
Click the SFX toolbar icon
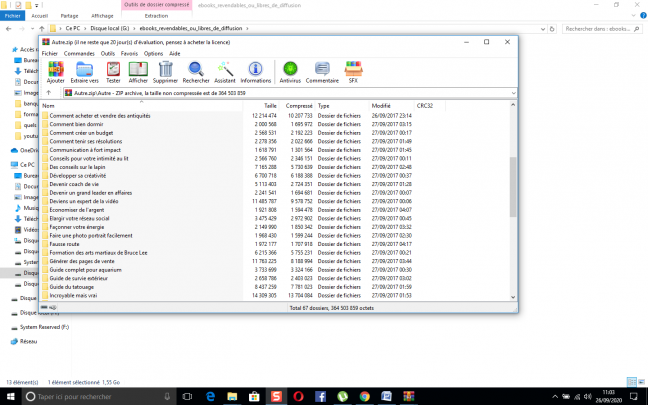coord(352,72)
